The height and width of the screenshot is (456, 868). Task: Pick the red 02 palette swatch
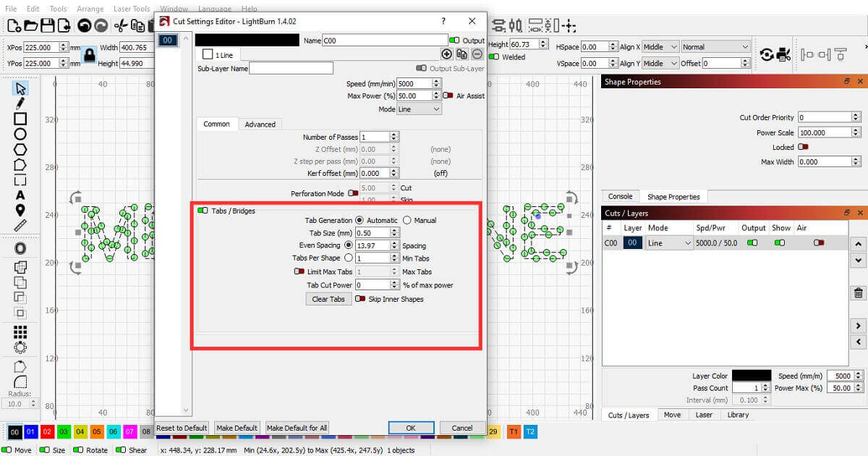click(47, 431)
